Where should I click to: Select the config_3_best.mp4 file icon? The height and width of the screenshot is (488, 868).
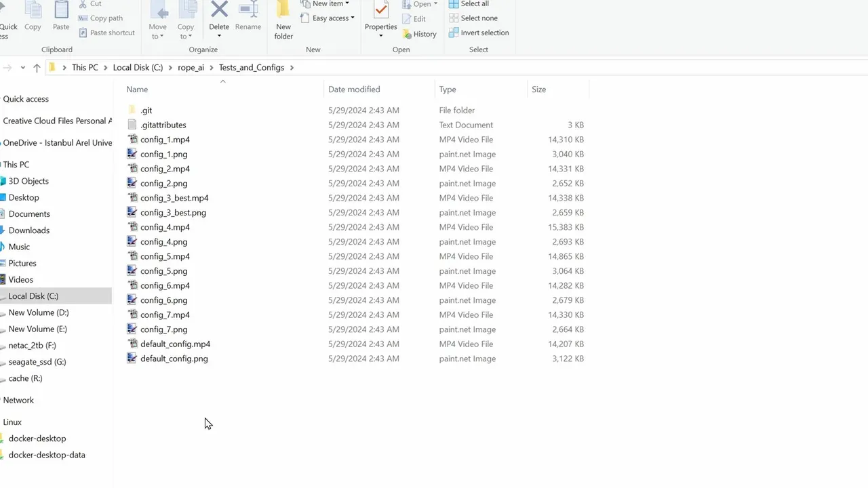(132, 198)
